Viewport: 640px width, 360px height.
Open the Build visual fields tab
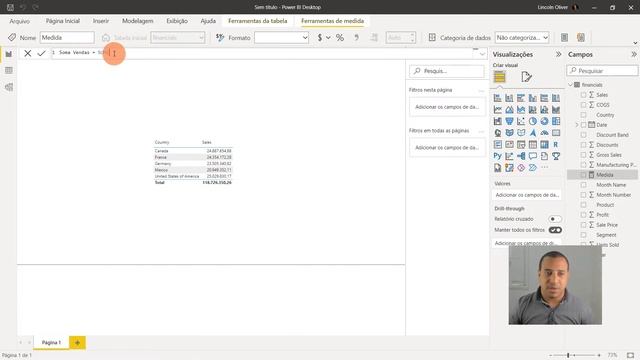pyautogui.click(x=500, y=77)
